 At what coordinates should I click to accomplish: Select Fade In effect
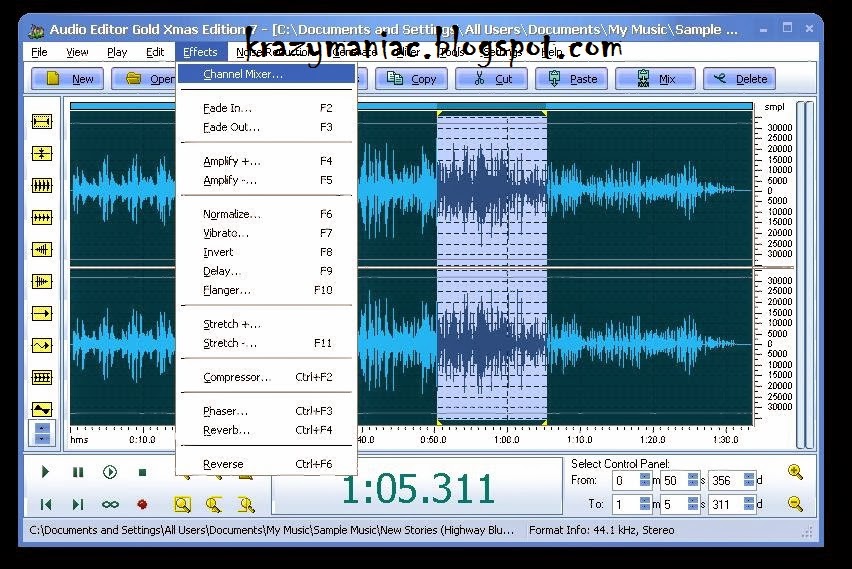267,108
